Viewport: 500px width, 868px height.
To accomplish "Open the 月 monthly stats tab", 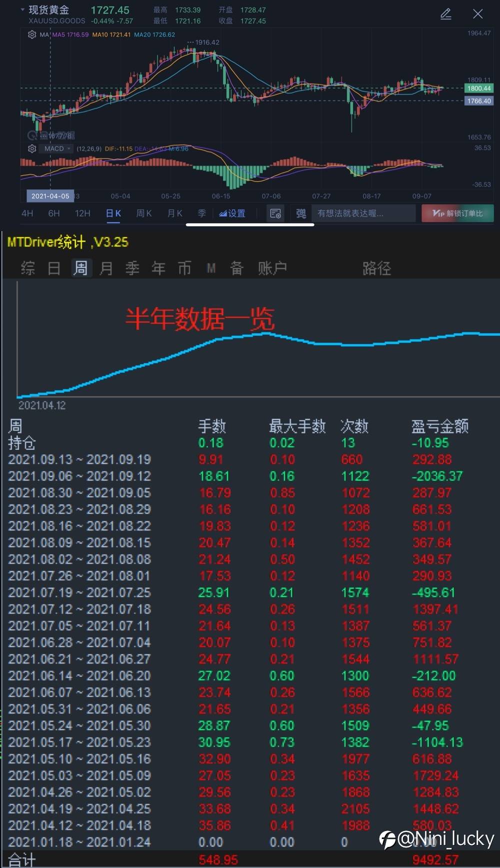I will coord(106,268).
